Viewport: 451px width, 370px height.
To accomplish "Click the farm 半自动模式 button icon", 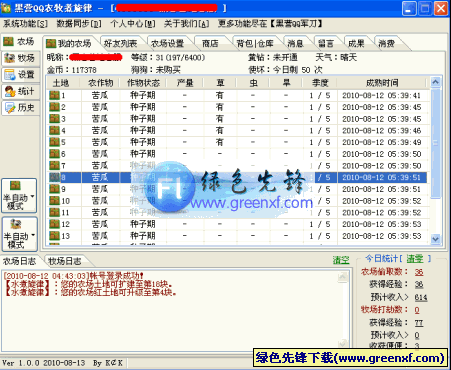I will tap(15, 185).
